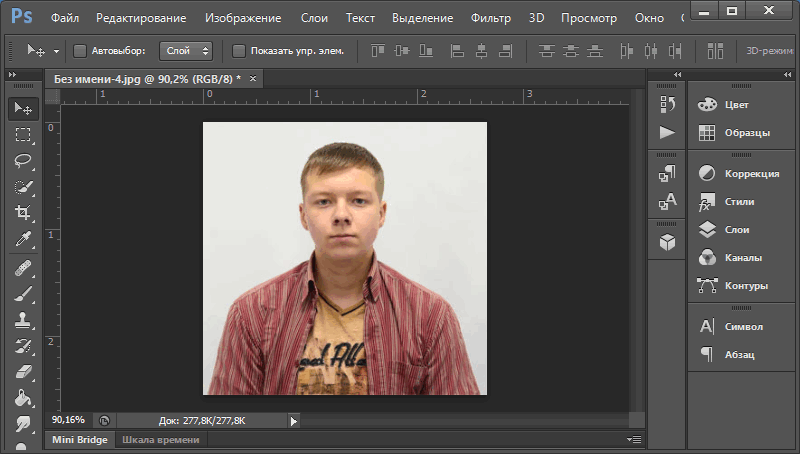Select the Eraser tool
Screen dimensions: 800x454
22,372
